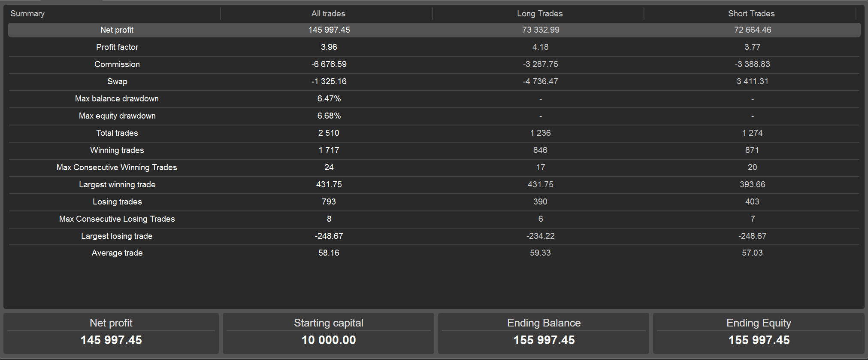
Task: Select the Max balance drawdown row
Action: [117, 98]
